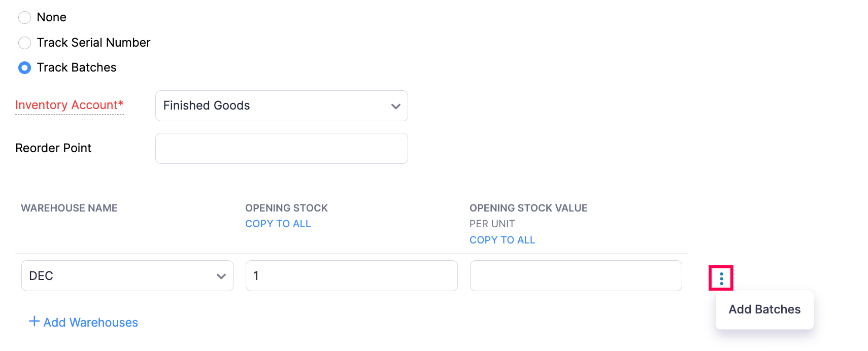The height and width of the screenshot is (351, 868).
Task: Click the empty Opening Stock Value field
Action: pyautogui.click(x=576, y=275)
